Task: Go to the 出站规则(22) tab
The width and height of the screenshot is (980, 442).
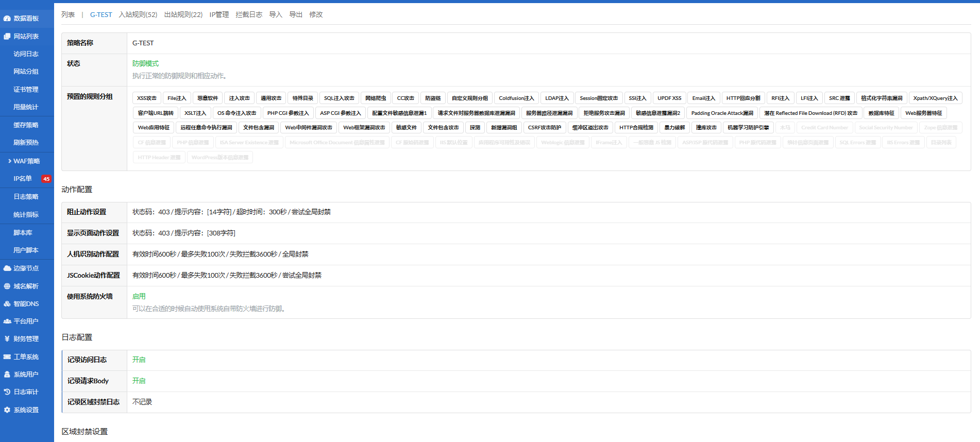Action: 183,14
